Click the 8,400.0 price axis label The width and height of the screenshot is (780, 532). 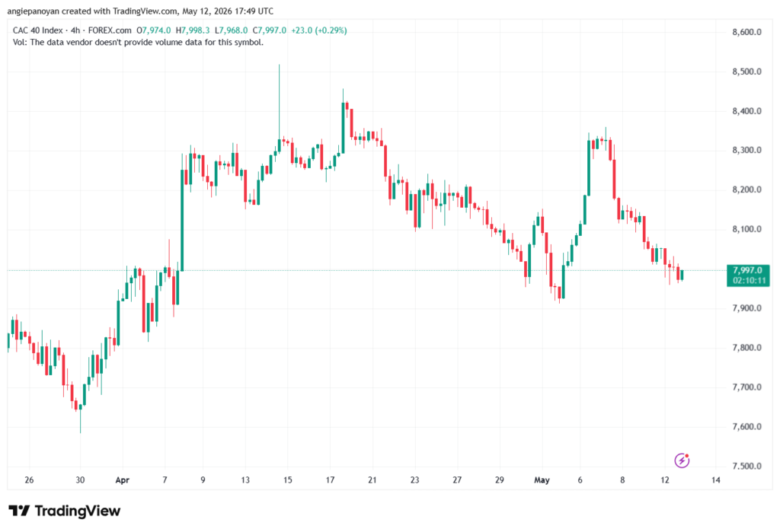coord(746,111)
